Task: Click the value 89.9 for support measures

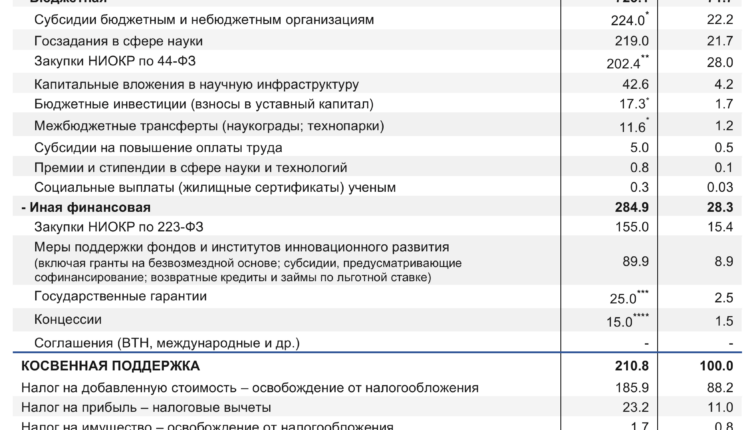Action: pyautogui.click(x=632, y=261)
